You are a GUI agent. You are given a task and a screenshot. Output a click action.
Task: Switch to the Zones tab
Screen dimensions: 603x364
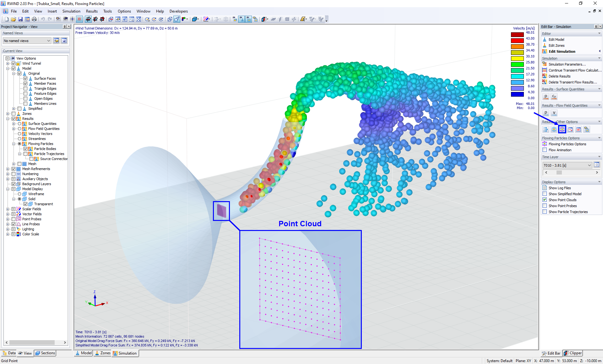pos(102,353)
